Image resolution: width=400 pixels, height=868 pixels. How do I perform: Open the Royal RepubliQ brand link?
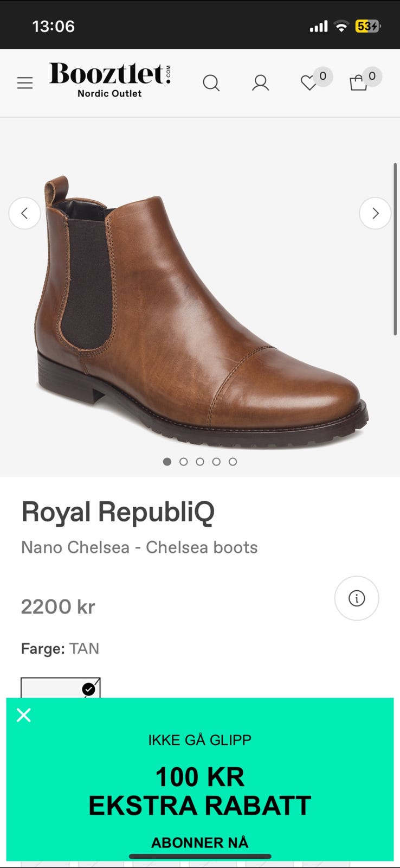[x=118, y=512]
